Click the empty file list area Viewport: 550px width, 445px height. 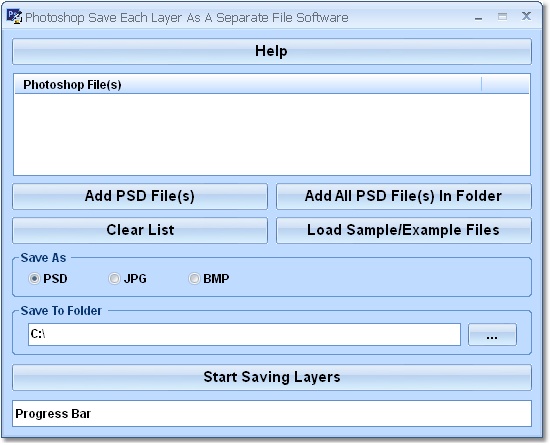272,134
